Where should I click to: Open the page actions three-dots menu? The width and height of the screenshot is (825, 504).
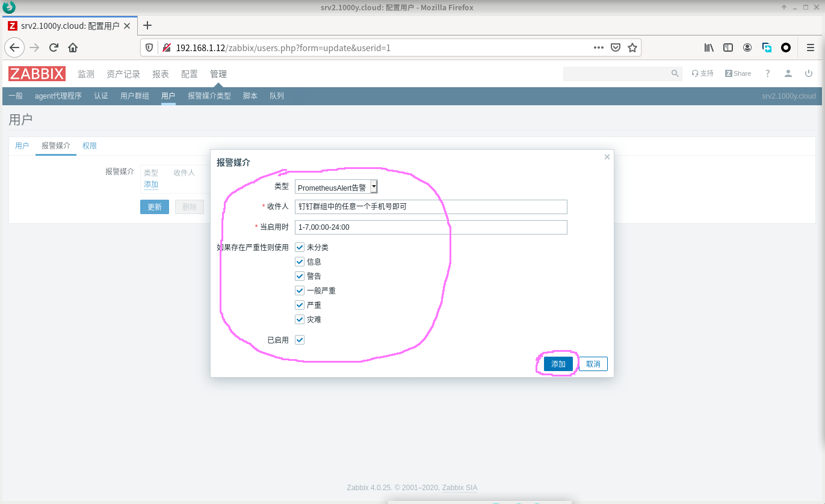coord(598,48)
